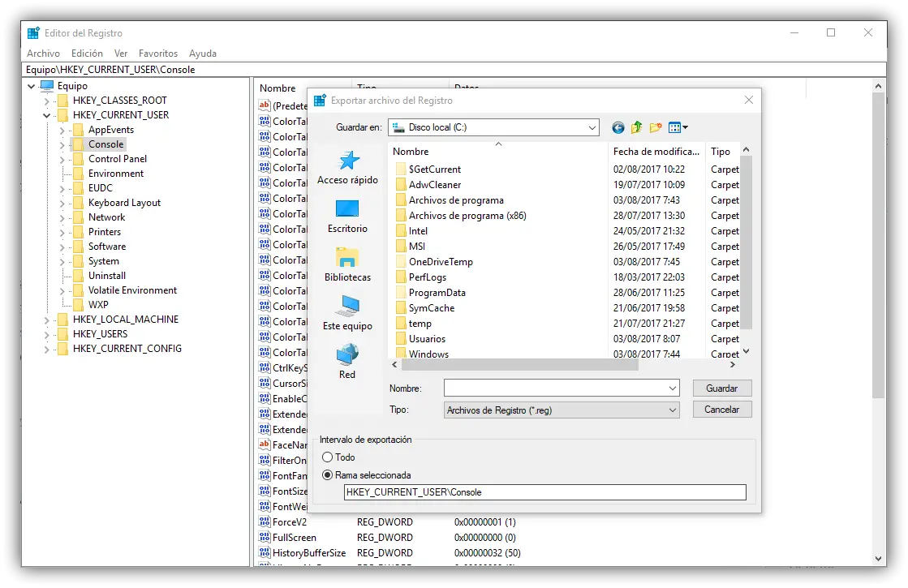Expand the HKEY_USERS node
The width and height of the screenshot is (908, 588).
pos(47,334)
